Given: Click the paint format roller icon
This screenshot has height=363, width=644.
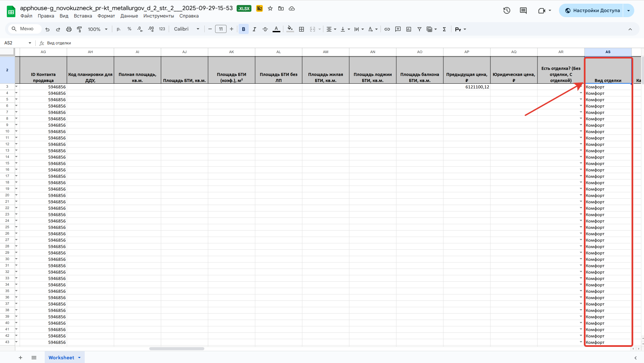Looking at the screenshot, I should [x=80, y=29].
